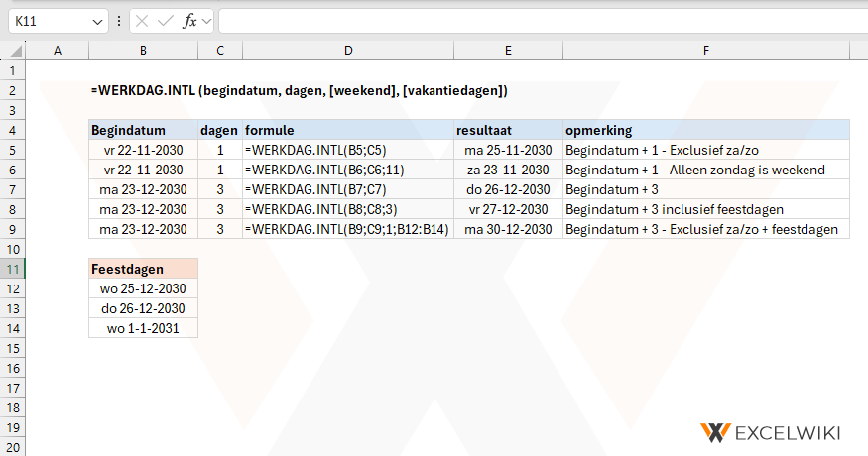This screenshot has height=456, width=868.
Task: Click result cell do 26-12-2030 in column E
Action: [x=508, y=189]
